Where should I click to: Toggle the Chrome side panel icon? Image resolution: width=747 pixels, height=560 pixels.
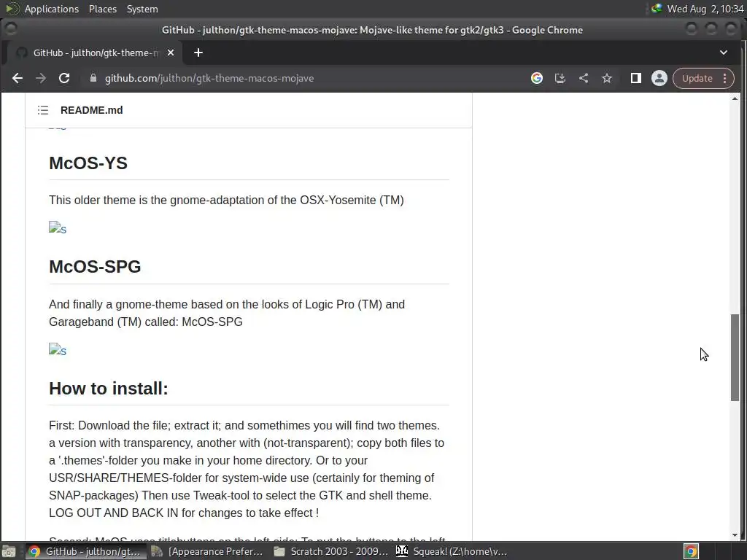click(x=636, y=78)
